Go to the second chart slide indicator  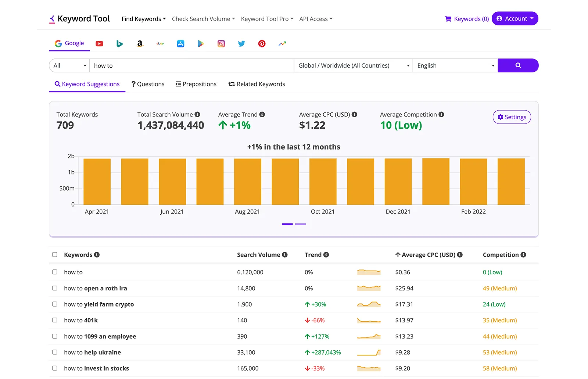(300, 224)
